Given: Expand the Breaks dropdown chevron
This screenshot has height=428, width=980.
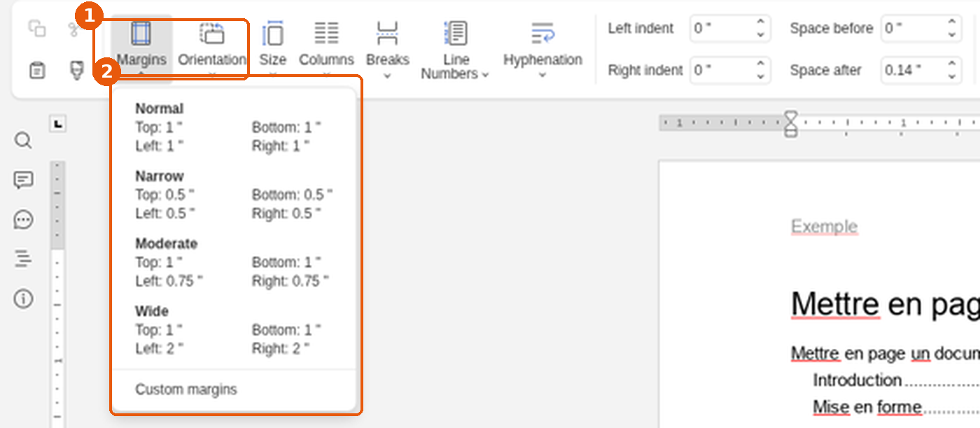Looking at the screenshot, I should click(x=387, y=76).
